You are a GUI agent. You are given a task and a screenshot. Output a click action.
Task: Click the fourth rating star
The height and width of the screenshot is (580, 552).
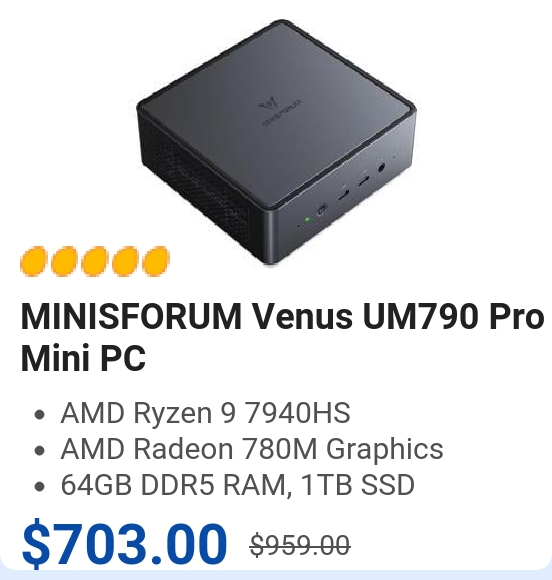point(126,261)
